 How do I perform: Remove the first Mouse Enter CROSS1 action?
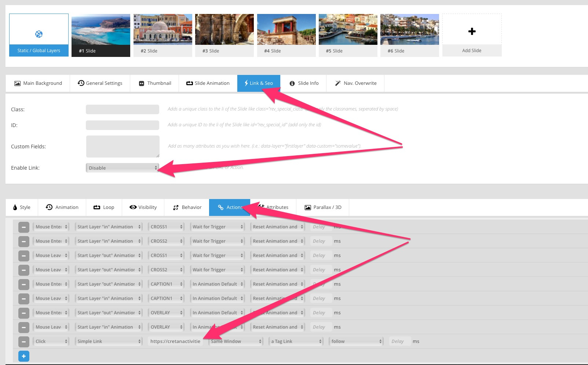coord(24,227)
